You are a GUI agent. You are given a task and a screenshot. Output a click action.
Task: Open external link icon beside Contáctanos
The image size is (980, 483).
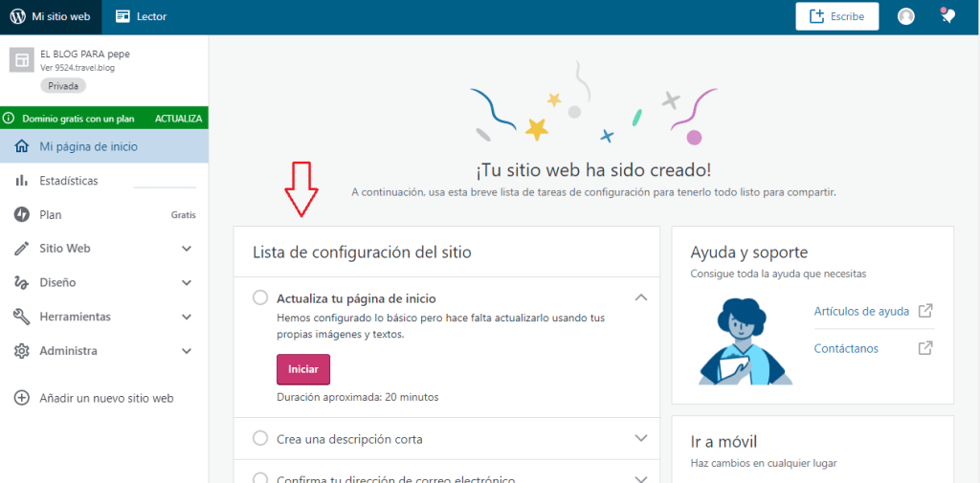pos(924,348)
